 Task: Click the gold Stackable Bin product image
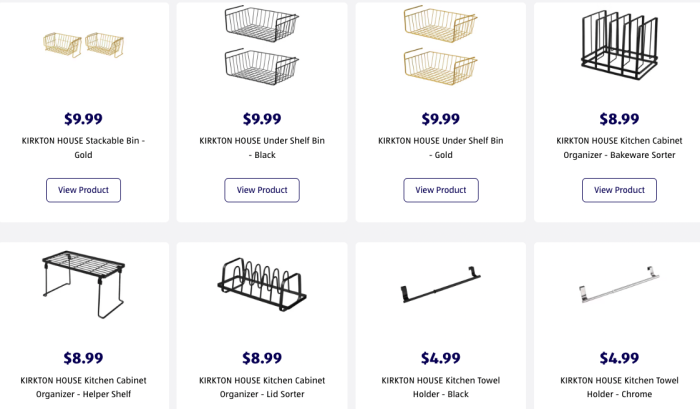pyautogui.click(x=83, y=45)
